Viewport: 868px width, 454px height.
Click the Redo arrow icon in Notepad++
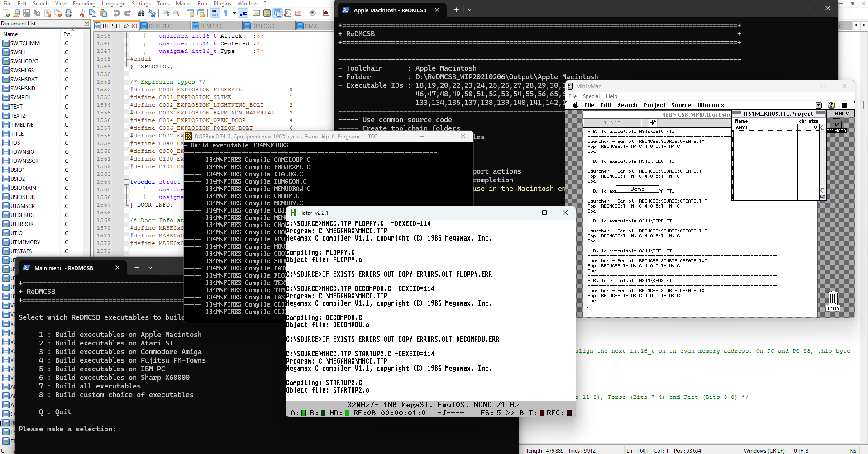point(128,13)
